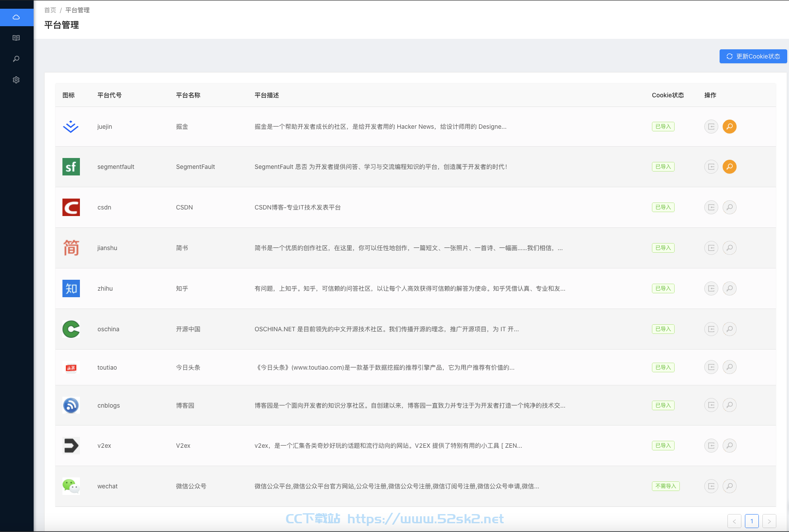This screenshot has height=532, width=789.
Task: Click the search icon for csdn
Action: pyautogui.click(x=730, y=207)
